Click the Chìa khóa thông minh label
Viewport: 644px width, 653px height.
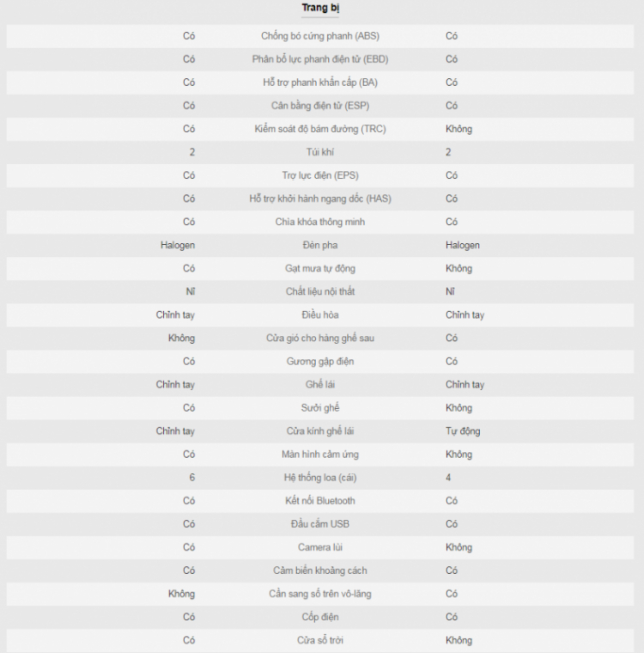pyautogui.click(x=320, y=222)
